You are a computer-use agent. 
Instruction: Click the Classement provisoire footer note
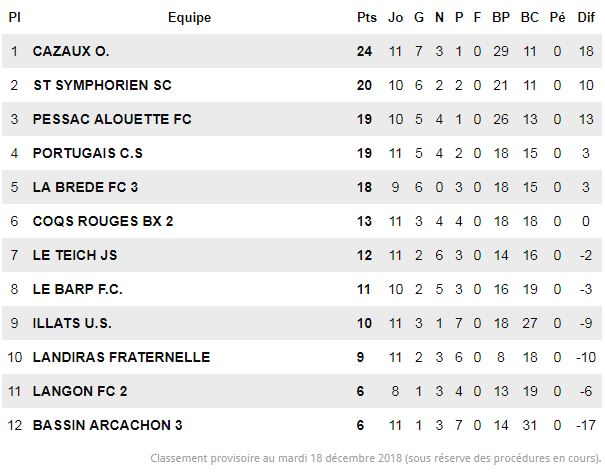coord(376,458)
